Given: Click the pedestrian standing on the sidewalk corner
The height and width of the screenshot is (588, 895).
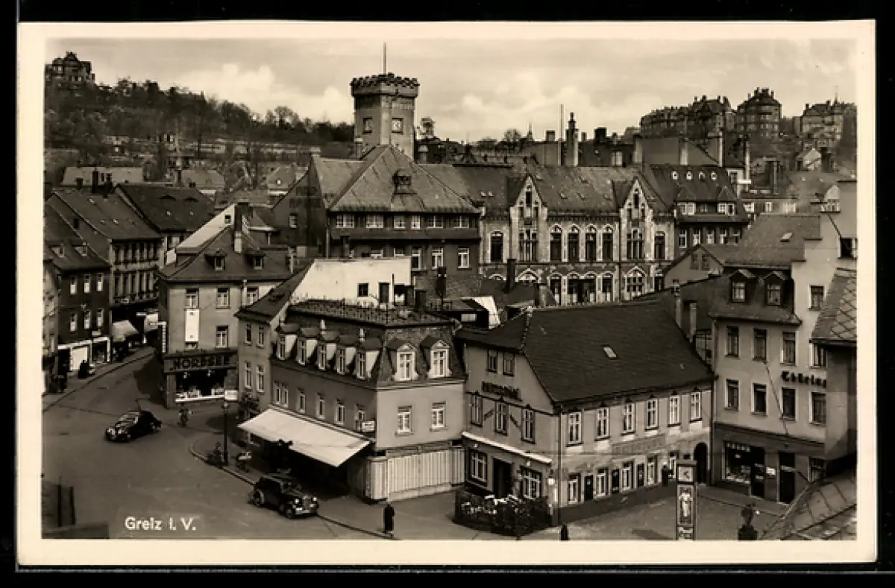Looking at the screenshot, I should 389,518.
